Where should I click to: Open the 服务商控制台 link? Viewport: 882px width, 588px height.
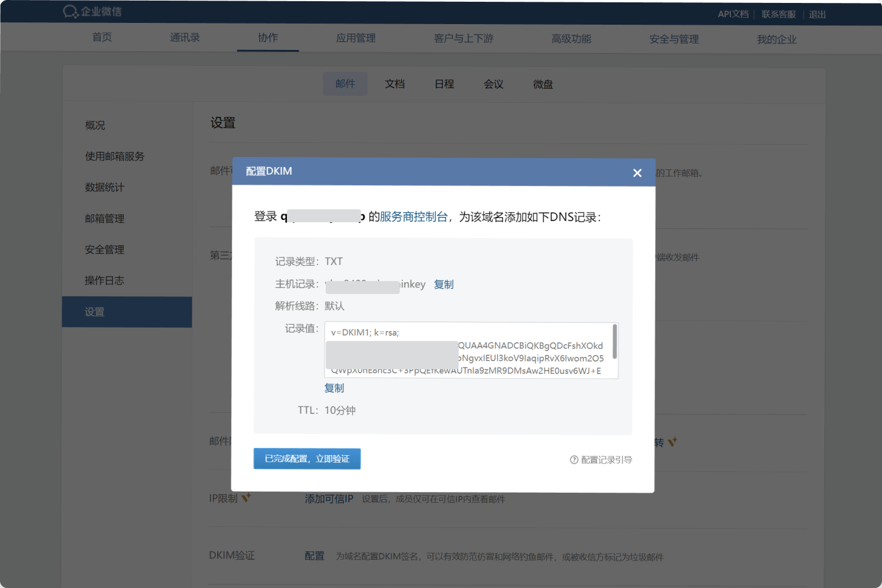[x=413, y=216]
